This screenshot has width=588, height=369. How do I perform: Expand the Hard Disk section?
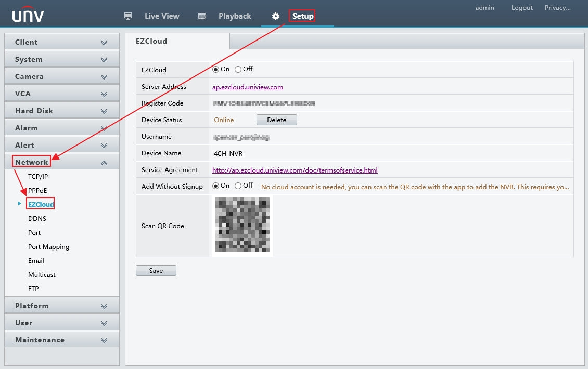pos(61,111)
